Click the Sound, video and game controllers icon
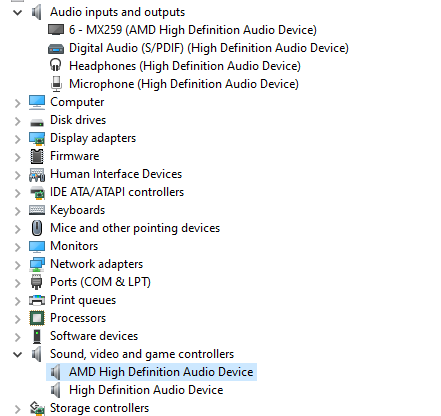Viewport: 441px width, 416px height. tap(37, 354)
